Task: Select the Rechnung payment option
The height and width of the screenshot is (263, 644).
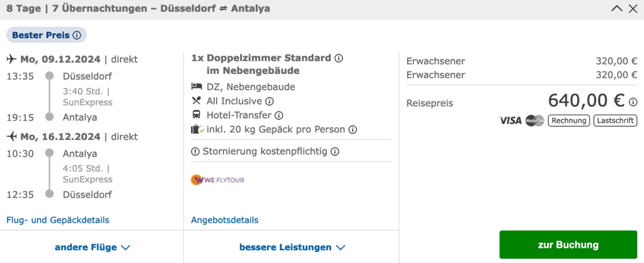Action: [568, 121]
